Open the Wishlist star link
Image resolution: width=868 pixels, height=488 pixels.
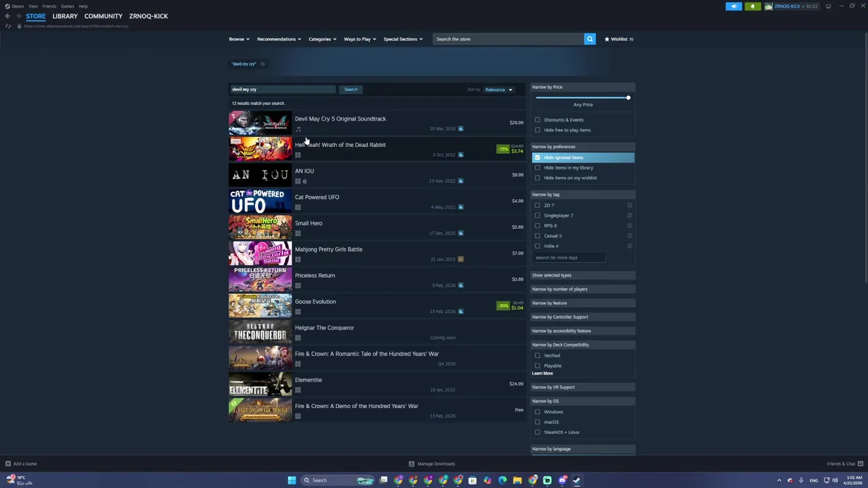[619, 39]
